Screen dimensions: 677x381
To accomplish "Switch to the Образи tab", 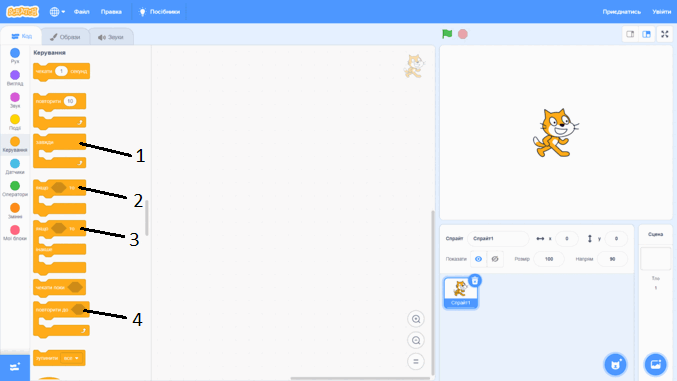I will [65, 37].
